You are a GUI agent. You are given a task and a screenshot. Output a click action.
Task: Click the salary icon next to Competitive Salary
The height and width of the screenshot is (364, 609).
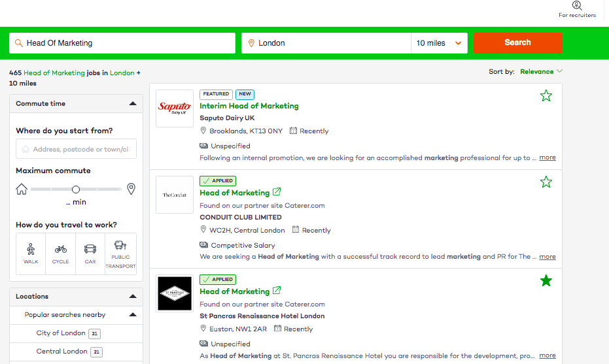tap(203, 245)
